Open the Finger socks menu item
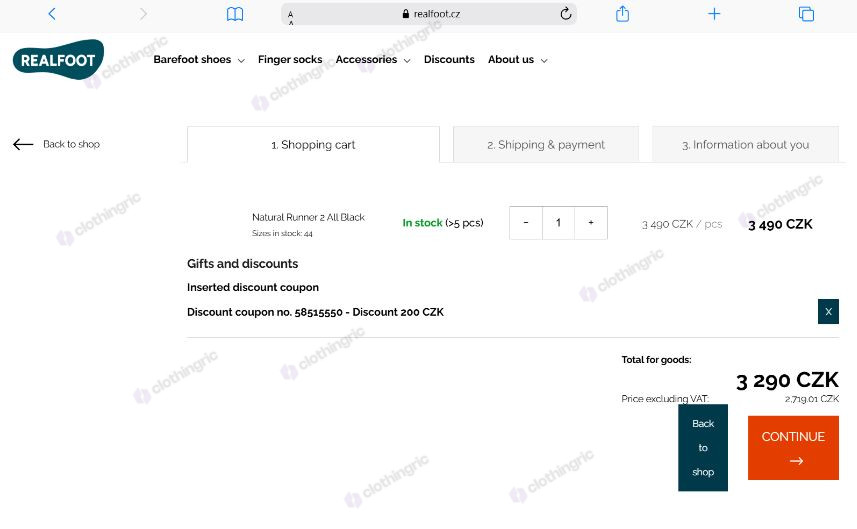This screenshot has width=857, height=529. [290, 60]
